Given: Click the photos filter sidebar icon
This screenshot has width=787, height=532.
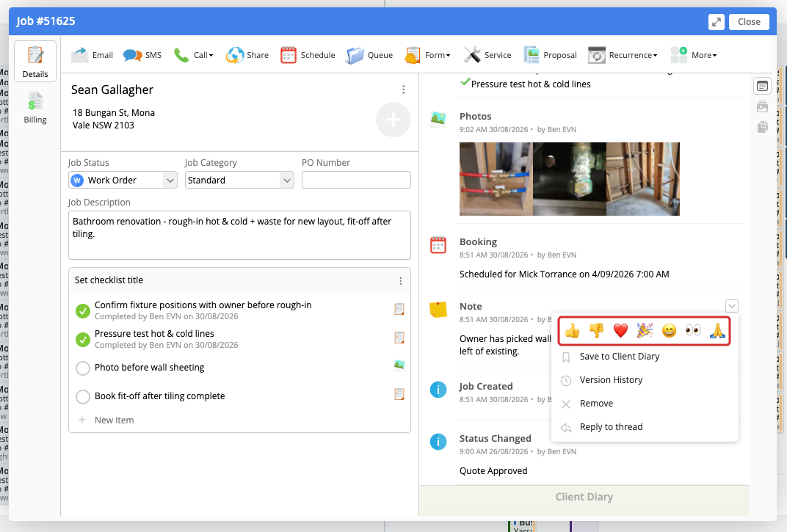Looking at the screenshot, I should pyautogui.click(x=762, y=106).
